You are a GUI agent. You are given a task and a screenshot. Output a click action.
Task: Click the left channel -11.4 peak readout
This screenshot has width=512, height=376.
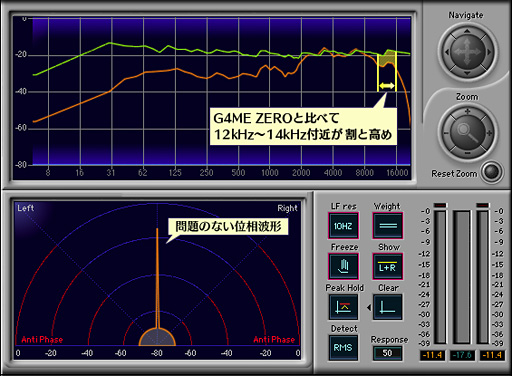[x=432, y=355]
